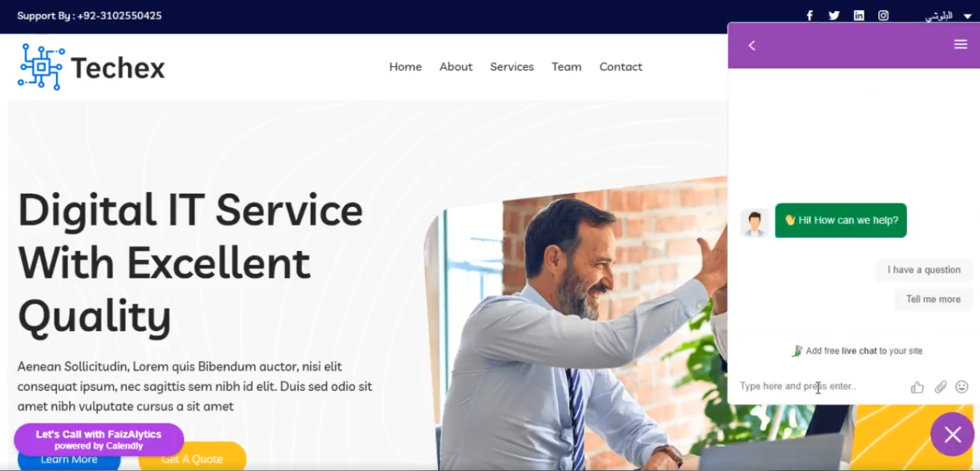Open the chat hamburger menu
Image resolution: width=980 pixels, height=471 pixels.
pyautogui.click(x=960, y=44)
